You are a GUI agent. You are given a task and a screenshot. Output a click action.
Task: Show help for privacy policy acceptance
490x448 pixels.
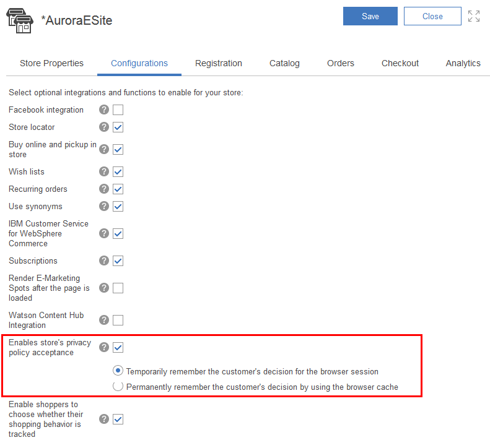104,347
